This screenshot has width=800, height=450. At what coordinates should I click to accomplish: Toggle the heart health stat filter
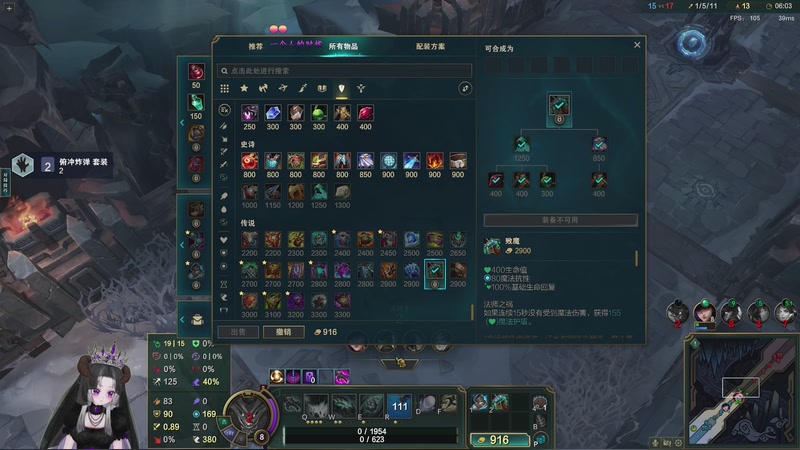pyautogui.click(x=223, y=240)
